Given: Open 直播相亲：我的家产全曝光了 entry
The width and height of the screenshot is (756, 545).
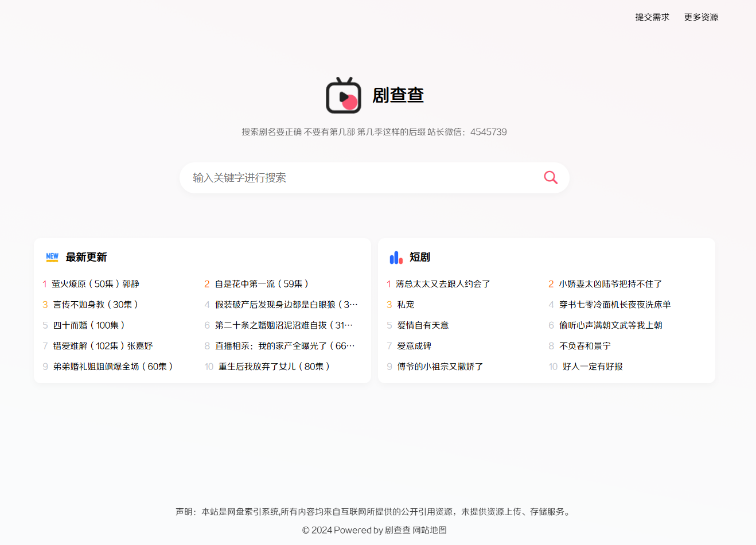Looking at the screenshot, I should [285, 346].
